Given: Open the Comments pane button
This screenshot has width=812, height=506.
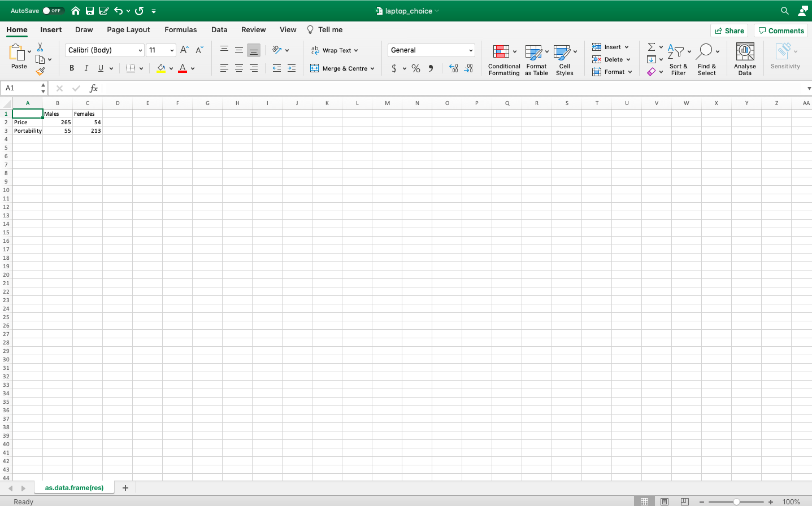Looking at the screenshot, I should 781,30.
